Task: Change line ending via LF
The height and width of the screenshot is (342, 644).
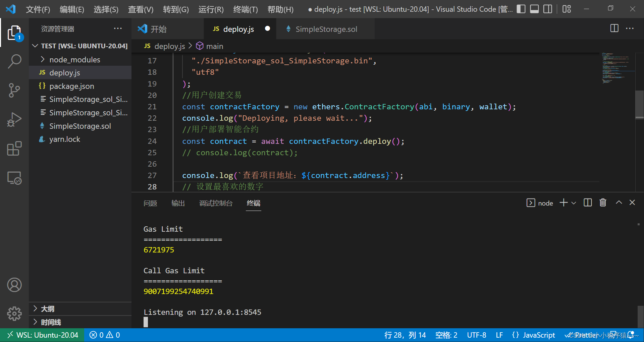Action: pyautogui.click(x=499, y=335)
